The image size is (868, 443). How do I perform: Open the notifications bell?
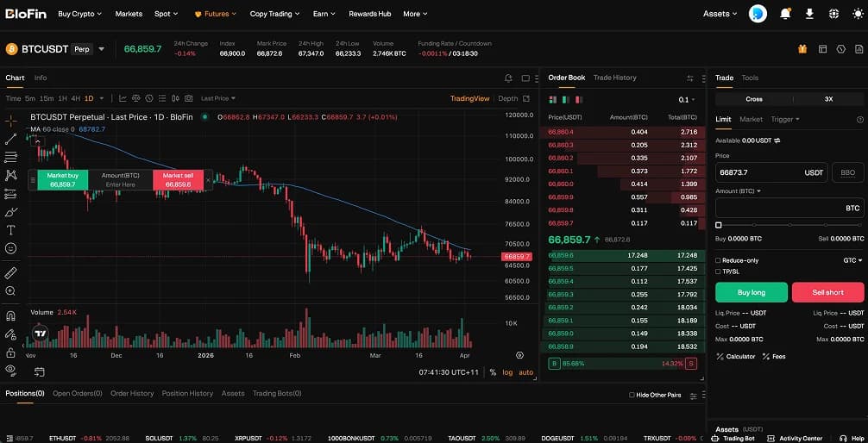(x=785, y=14)
